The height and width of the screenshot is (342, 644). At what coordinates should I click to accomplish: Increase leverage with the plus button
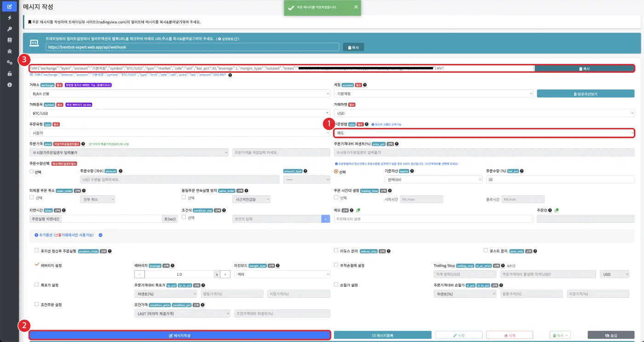(225, 274)
